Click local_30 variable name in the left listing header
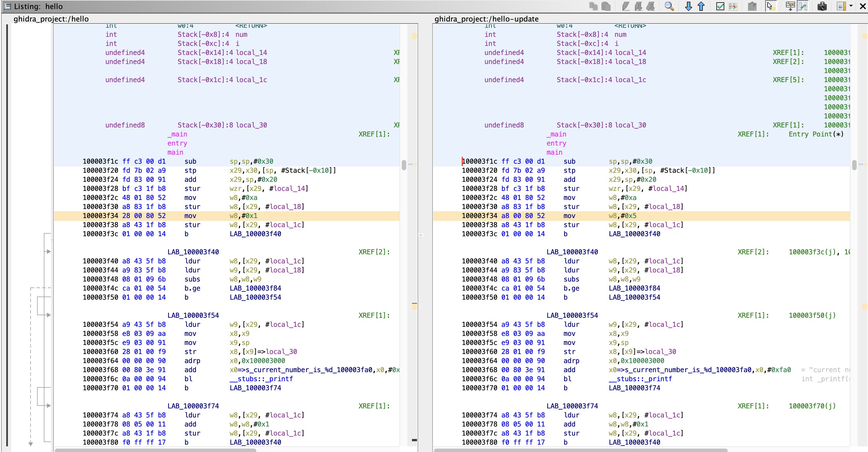 (x=251, y=125)
